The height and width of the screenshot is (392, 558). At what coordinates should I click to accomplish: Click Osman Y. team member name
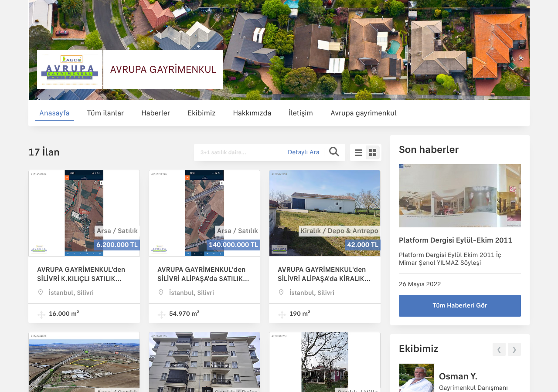coord(458,376)
